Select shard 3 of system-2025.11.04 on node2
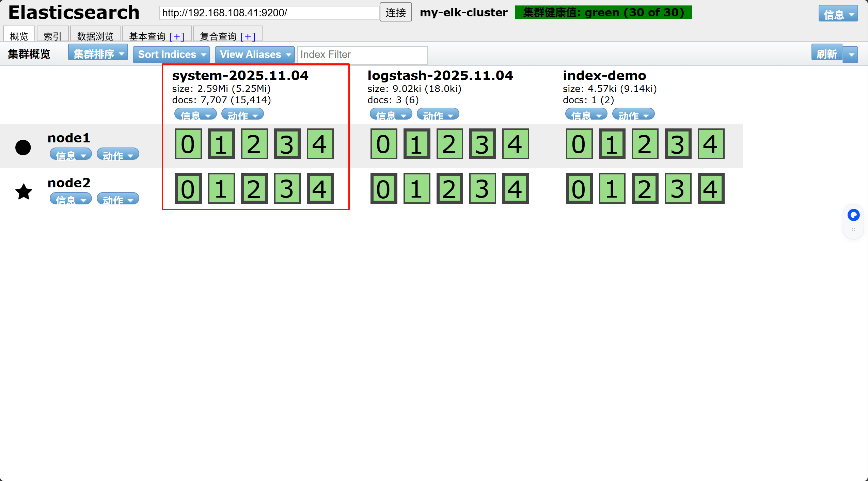The height and width of the screenshot is (481, 868). point(287,188)
